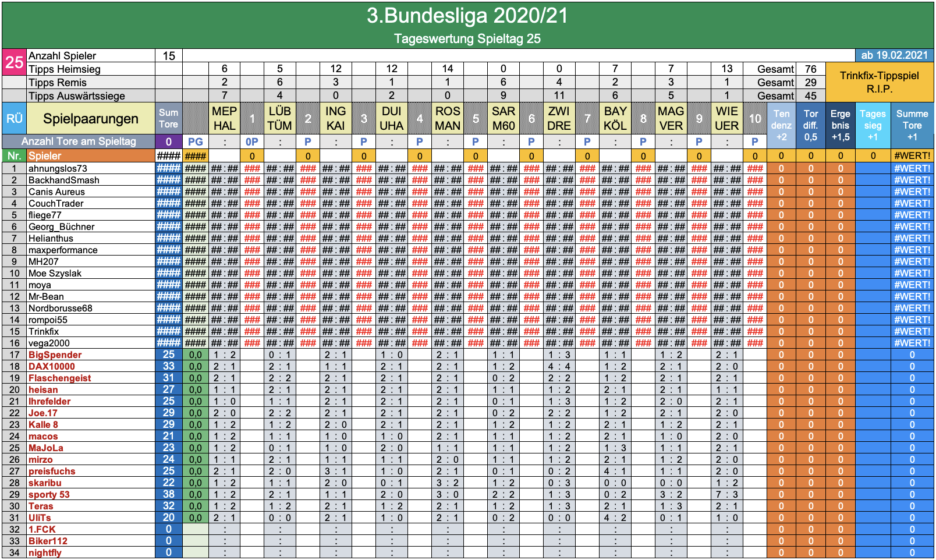Screen dimensions: 936x560
Task: Click the SAR M60 match header
Action: point(504,118)
